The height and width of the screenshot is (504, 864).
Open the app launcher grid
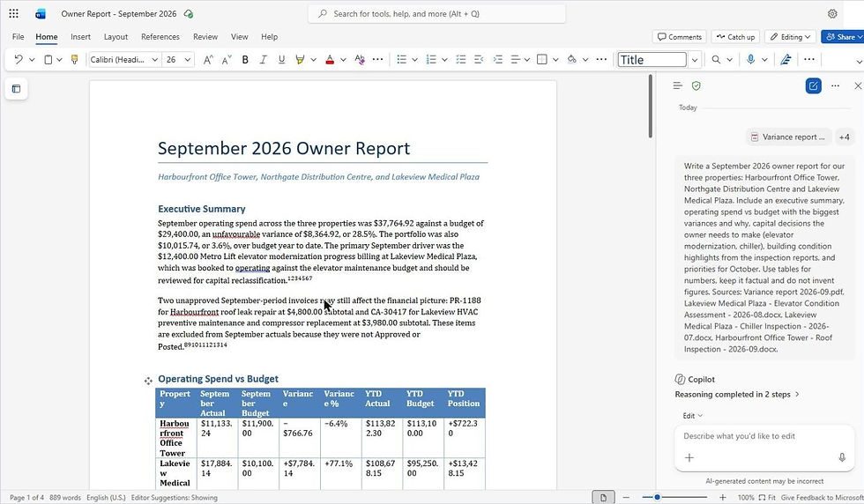(x=14, y=14)
